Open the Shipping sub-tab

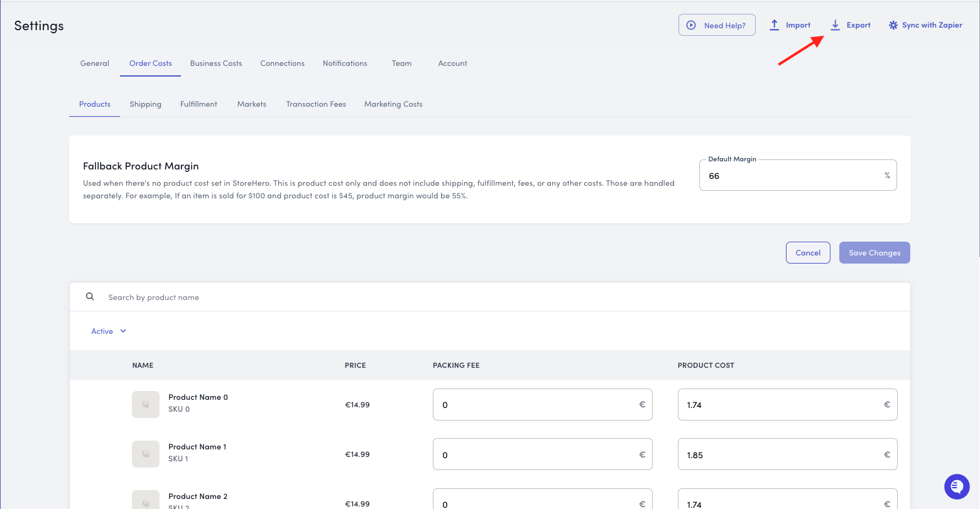pos(145,104)
